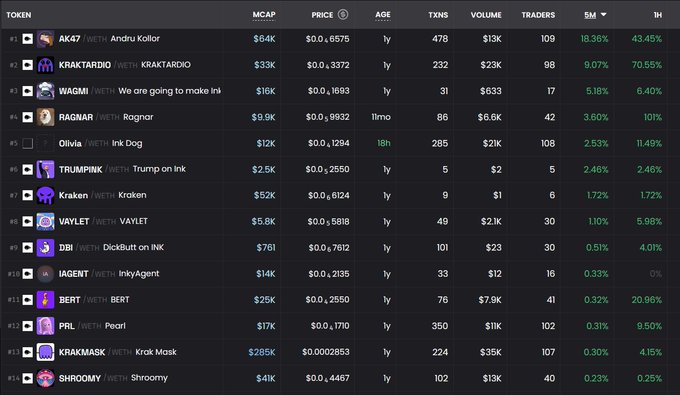Open the RAGNAR token name link
This screenshot has height=395, width=680.
pyautogui.click(x=76, y=117)
